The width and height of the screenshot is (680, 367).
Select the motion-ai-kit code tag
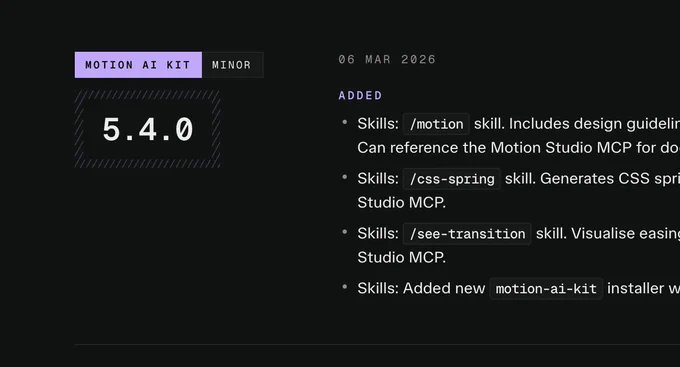546,288
